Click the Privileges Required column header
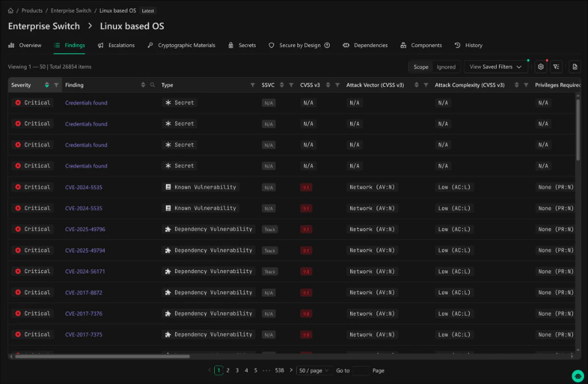 tap(557, 85)
